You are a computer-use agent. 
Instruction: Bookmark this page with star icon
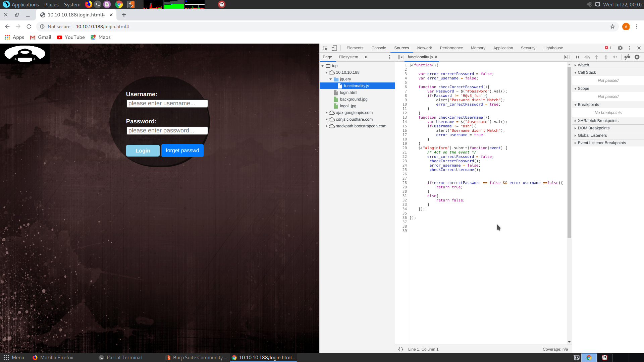[612, 26]
